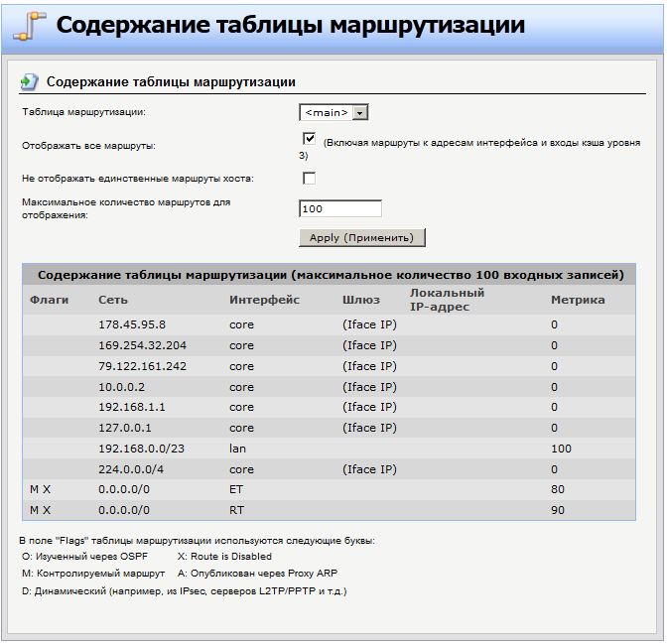The width and height of the screenshot is (667, 644).
Task: Click the 'RT' interface entry
Action: [x=236, y=510]
